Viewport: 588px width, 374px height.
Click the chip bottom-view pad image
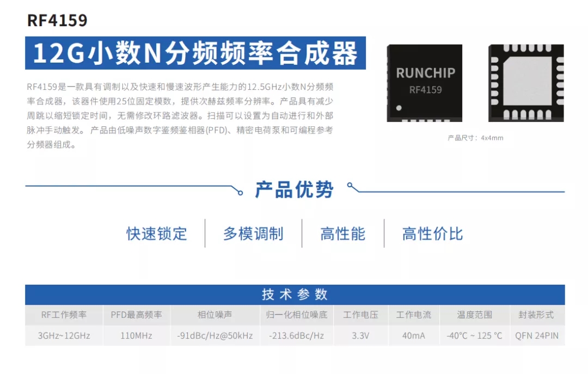[x=526, y=83]
